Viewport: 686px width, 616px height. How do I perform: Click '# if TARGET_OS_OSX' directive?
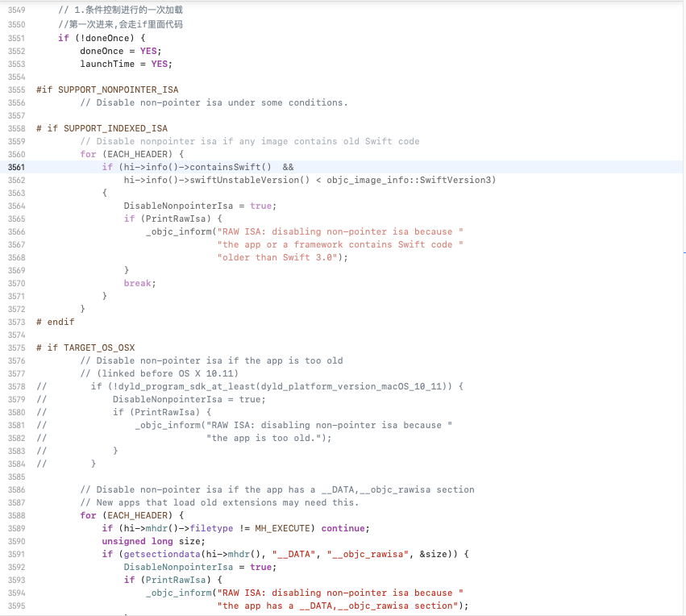point(85,348)
